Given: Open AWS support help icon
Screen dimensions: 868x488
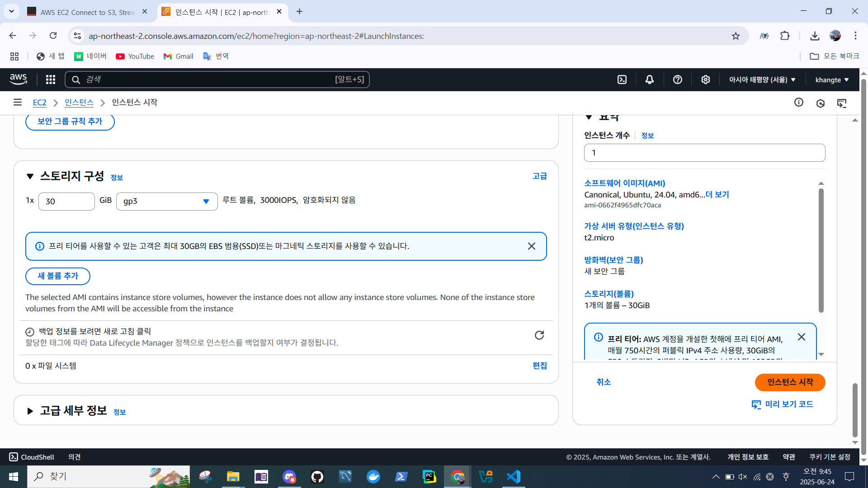Looking at the screenshot, I should pos(677,80).
